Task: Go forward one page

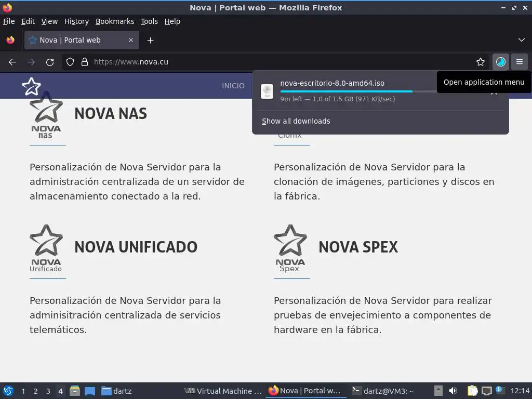Action: click(x=31, y=62)
